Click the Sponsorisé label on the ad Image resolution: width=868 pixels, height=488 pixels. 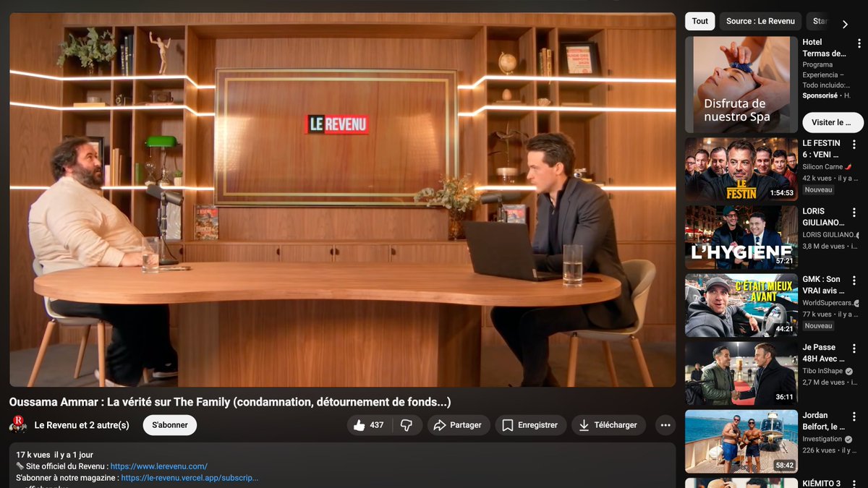click(820, 95)
